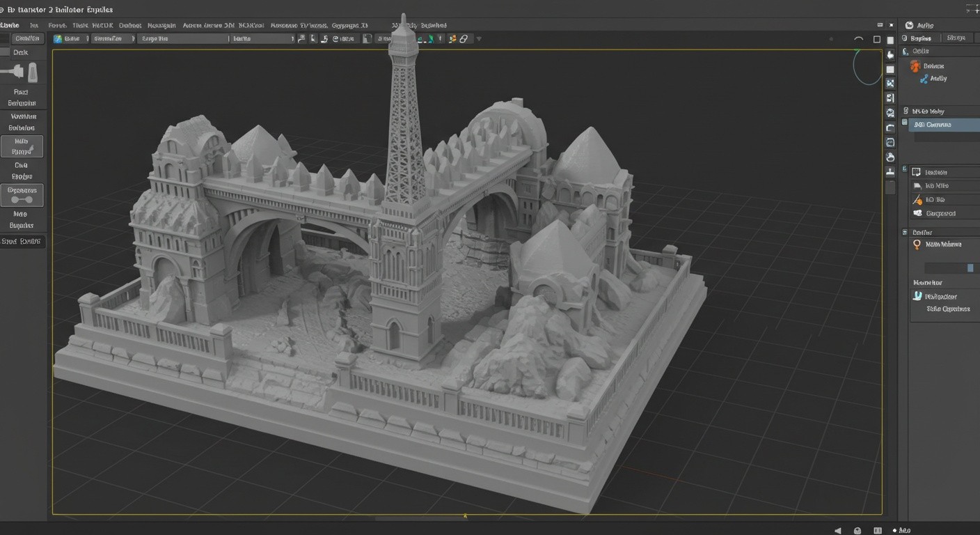Click the stamp icon in the viewport strip
This screenshot has width=980, height=535.
point(890,172)
